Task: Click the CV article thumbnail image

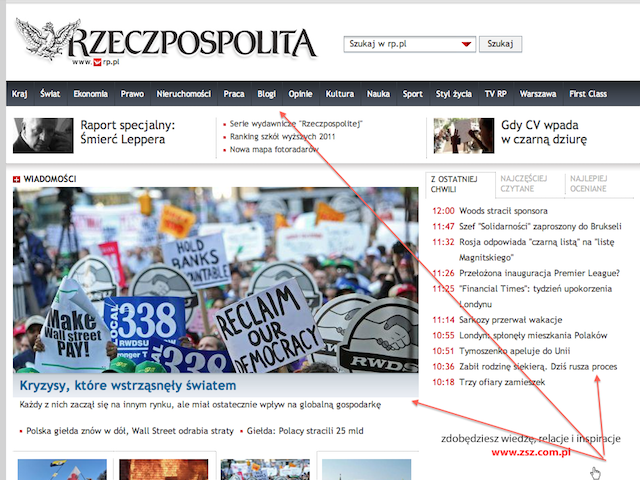Action: tap(464, 136)
